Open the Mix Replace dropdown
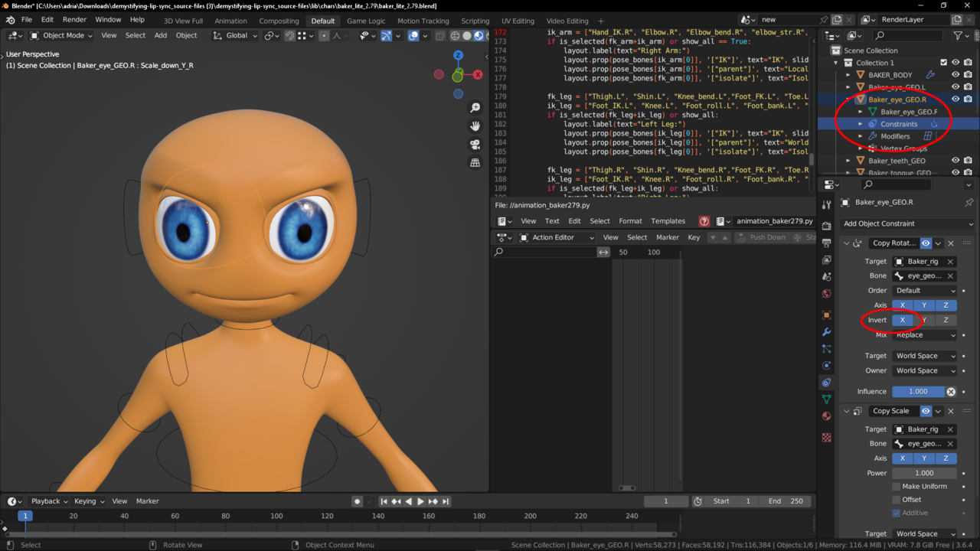Viewport: 980px width, 551px height. click(x=925, y=335)
